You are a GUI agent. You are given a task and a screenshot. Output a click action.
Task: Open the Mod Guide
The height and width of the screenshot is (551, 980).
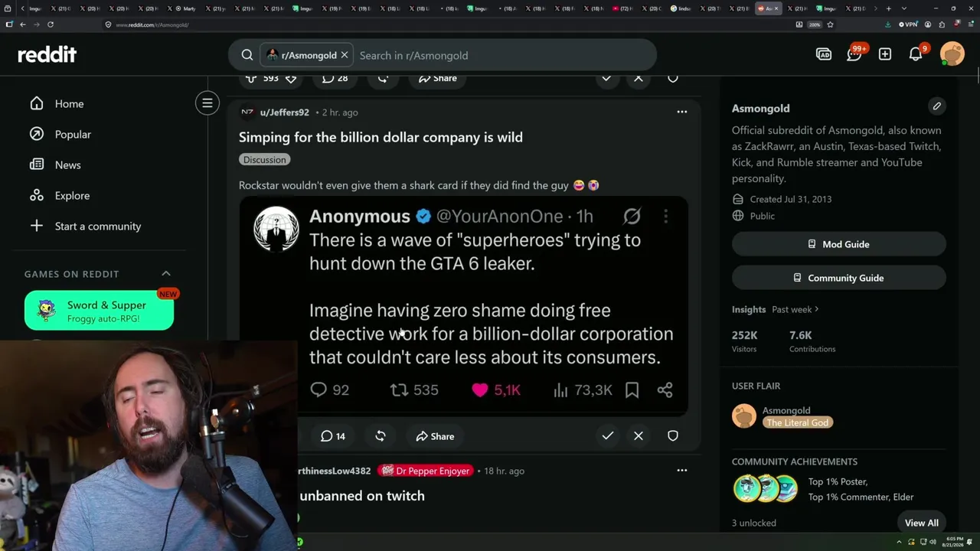[x=838, y=244]
